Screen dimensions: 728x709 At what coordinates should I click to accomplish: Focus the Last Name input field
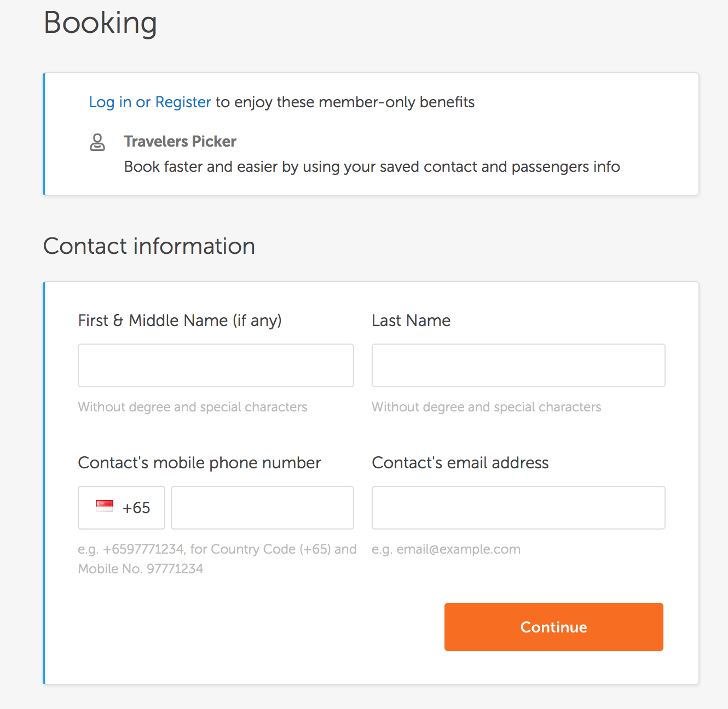pos(518,365)
